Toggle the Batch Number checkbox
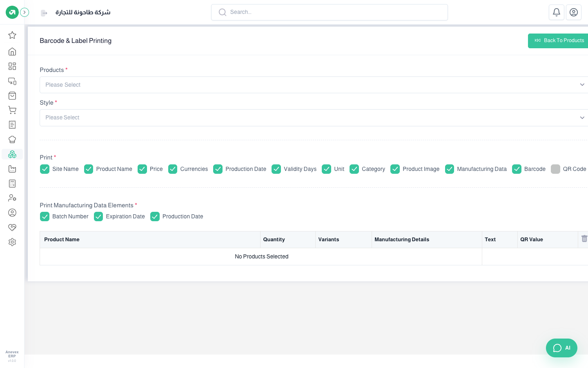 45,216
